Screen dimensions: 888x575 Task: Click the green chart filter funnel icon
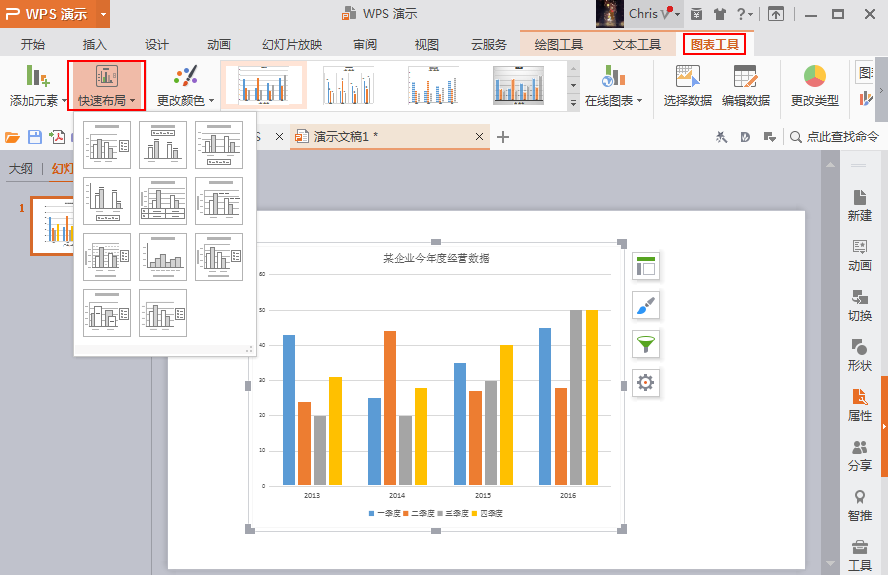click(x=646, y=344)
